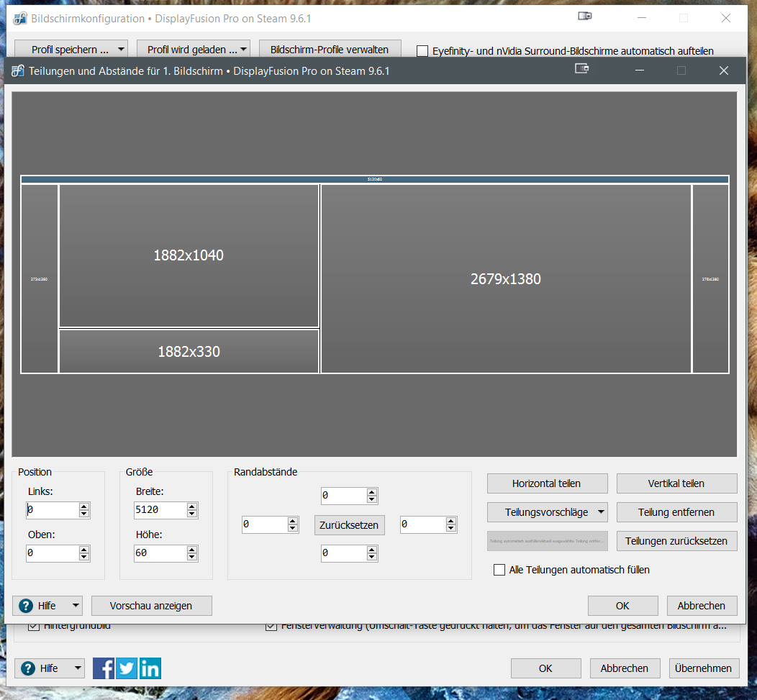
Task: Click the Profil speichern button label
Action: pos(70,49)
